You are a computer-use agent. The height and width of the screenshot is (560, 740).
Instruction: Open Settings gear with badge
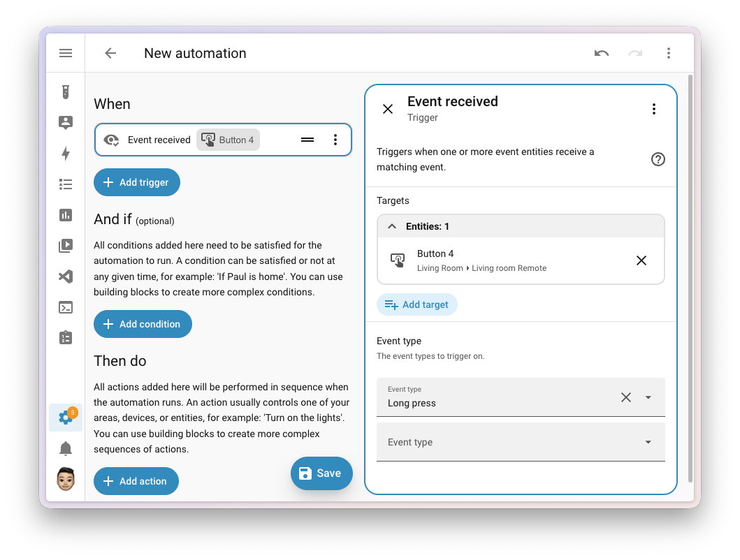point(66,417)
